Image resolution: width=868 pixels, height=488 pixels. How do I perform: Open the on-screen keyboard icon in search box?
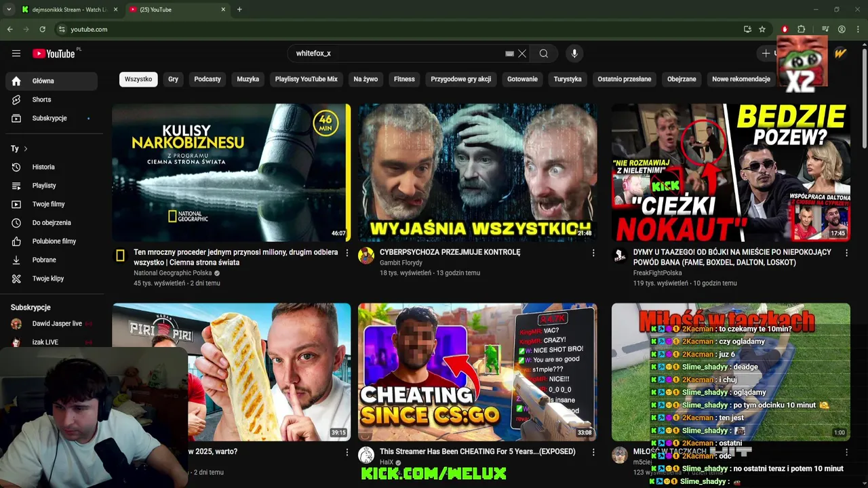click(x=509, y=54)
